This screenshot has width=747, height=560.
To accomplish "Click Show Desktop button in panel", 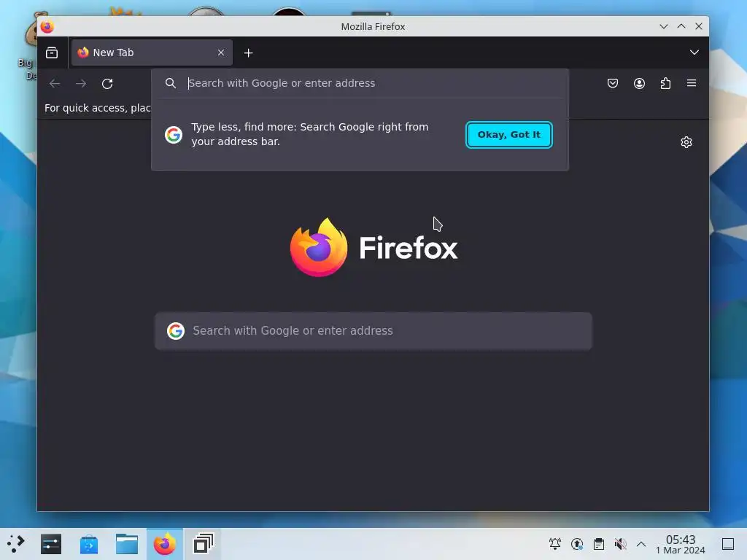I will pos(727,544).
